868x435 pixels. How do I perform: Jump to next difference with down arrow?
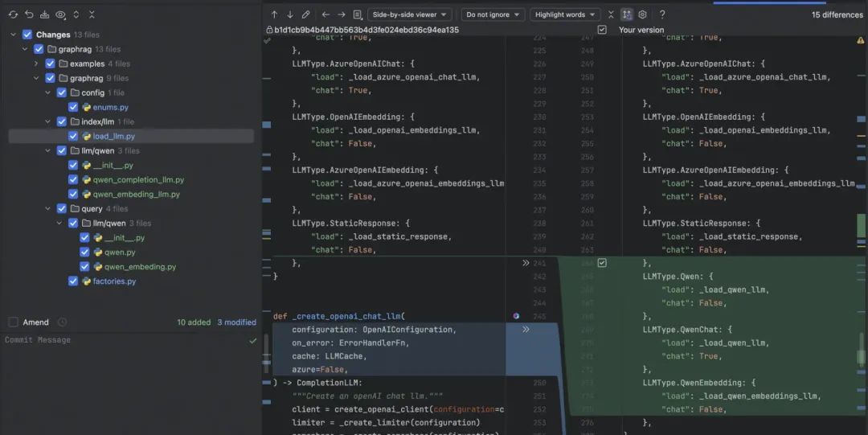pos(290,14)
